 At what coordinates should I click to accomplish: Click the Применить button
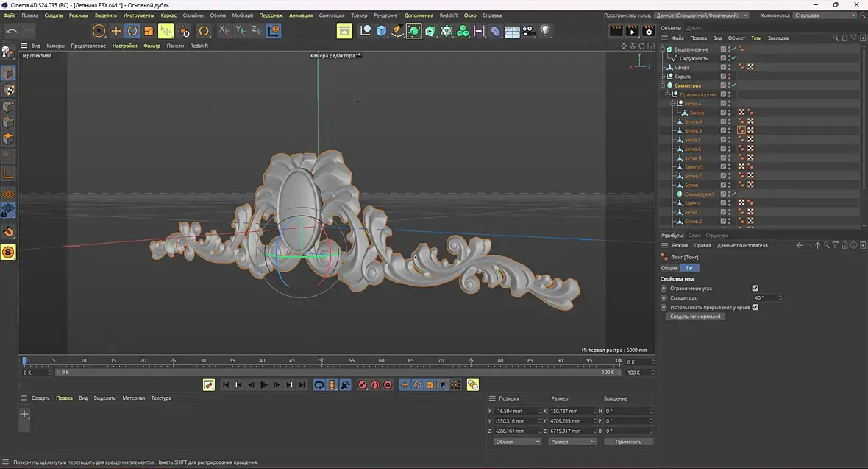(628, 442)
